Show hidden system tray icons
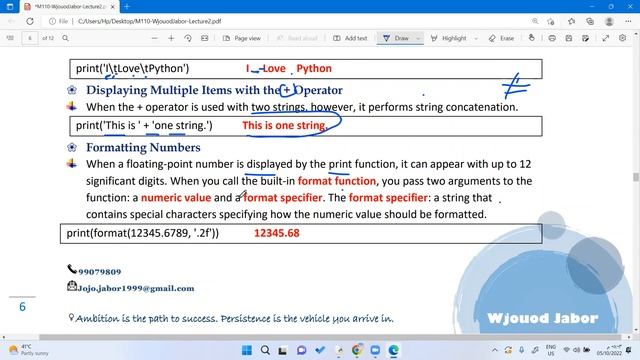 pos(495,350)
